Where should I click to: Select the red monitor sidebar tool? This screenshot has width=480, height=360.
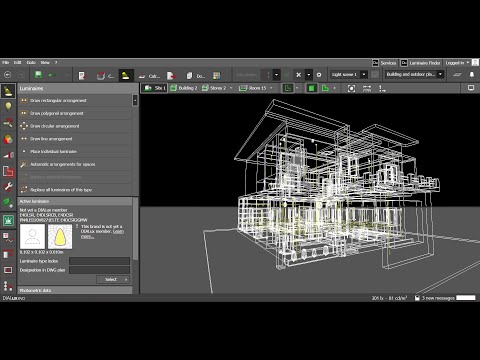8,270
